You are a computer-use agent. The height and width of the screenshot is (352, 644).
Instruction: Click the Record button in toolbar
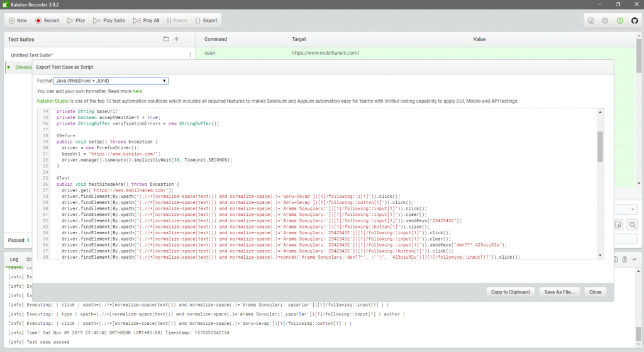pyautogui.click(x=47, y=21)
